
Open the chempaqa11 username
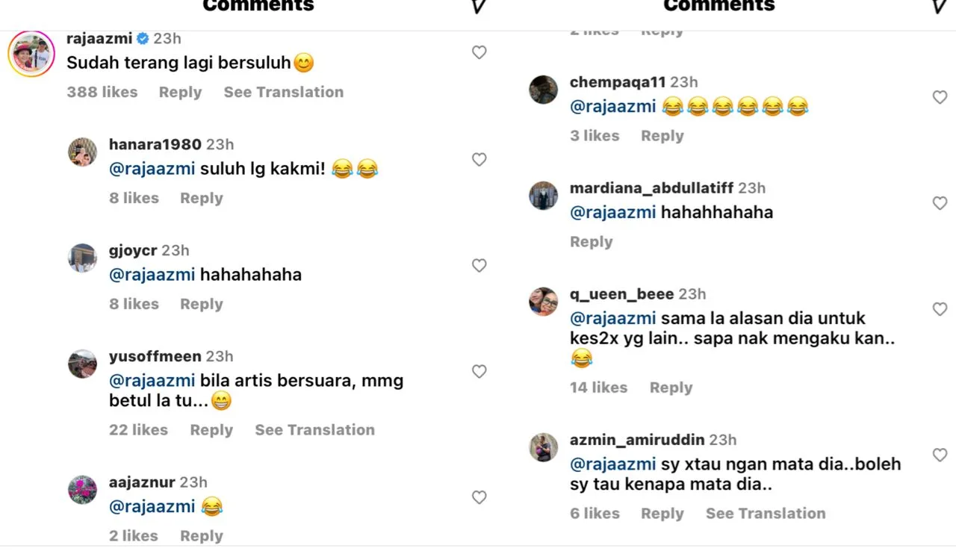click(x=617, y=82)
